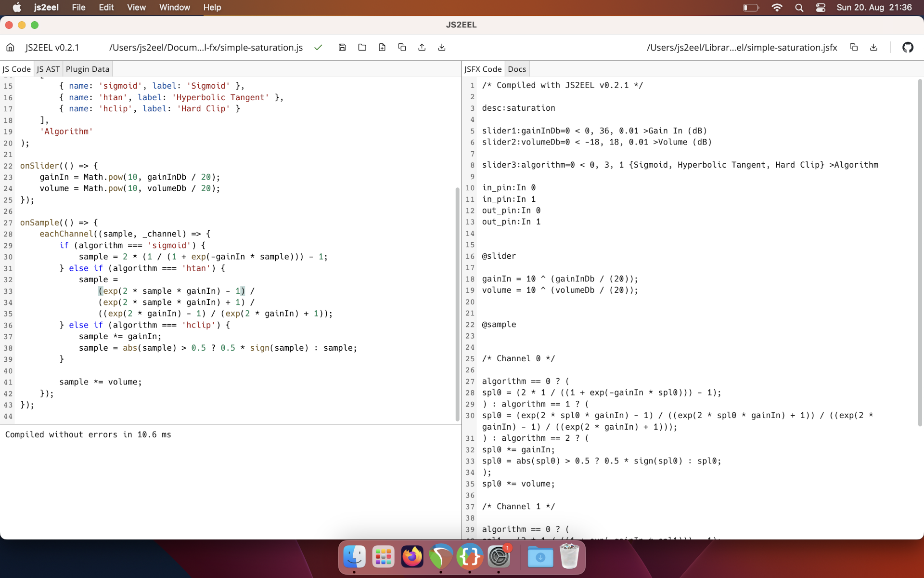Click the home icon next to JS2EEL v0.2.1
Image resolution: width=924 pixels, height=578 pixels.
click(x=10, y=47)
